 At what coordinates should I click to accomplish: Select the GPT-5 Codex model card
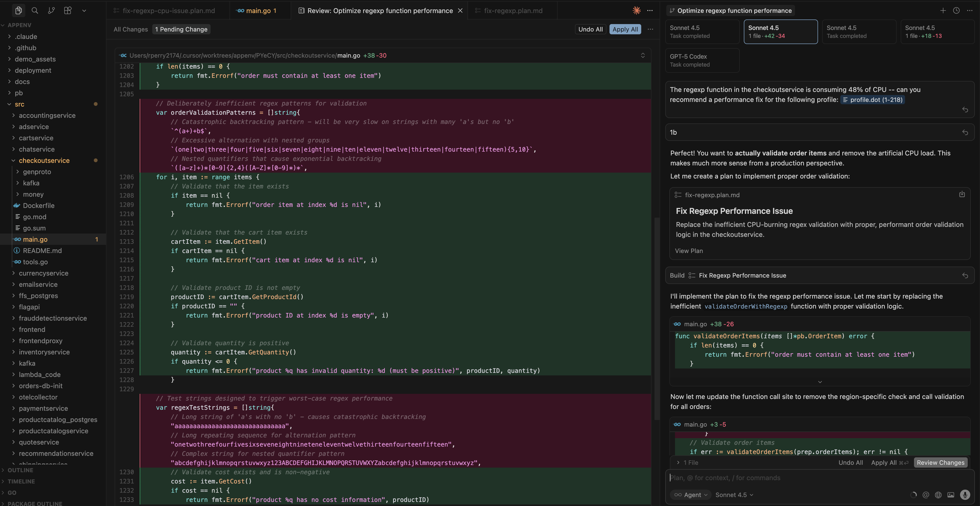[702, 60]
